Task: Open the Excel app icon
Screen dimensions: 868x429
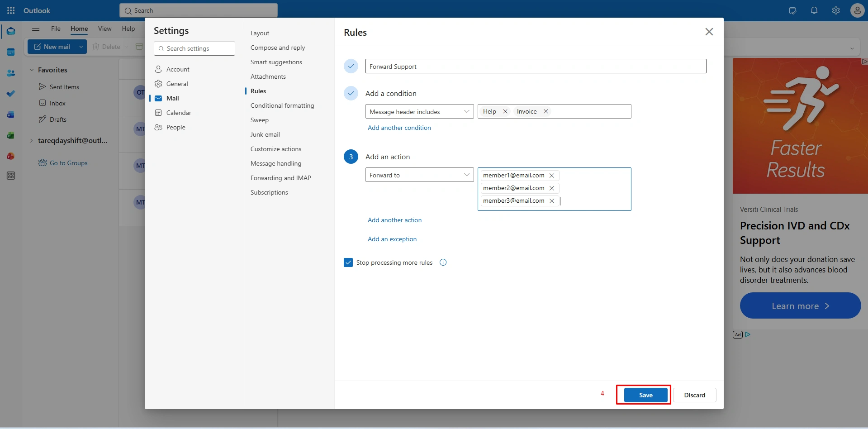Action: tap(11, 135)
